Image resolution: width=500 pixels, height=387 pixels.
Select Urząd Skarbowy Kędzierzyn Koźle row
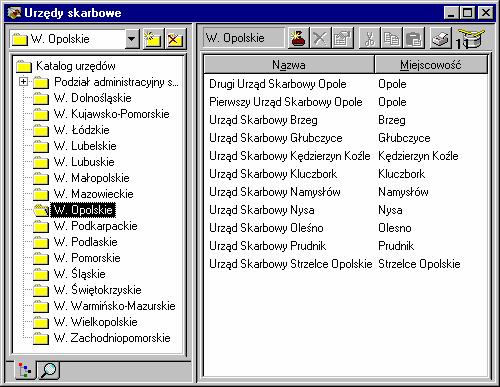pos(345,156)
